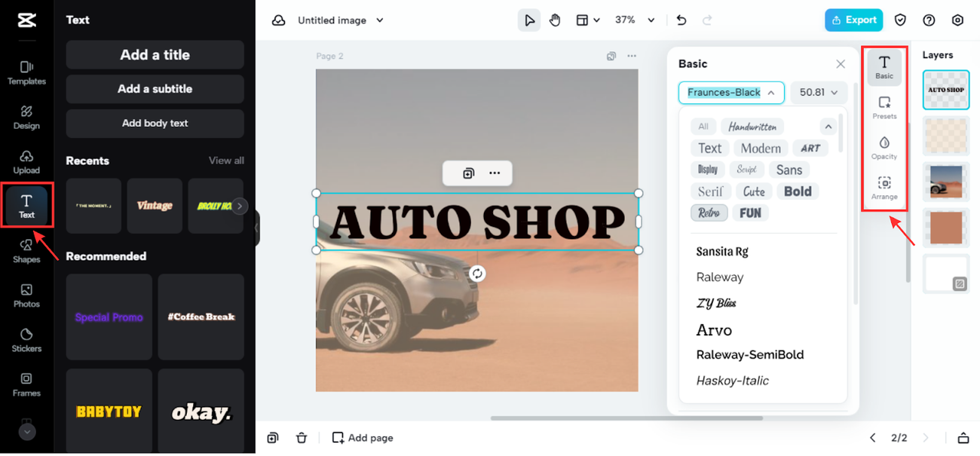Click the cloud save status icon
The height and width of the screenshot is (456, 980).
pos(279,20)
